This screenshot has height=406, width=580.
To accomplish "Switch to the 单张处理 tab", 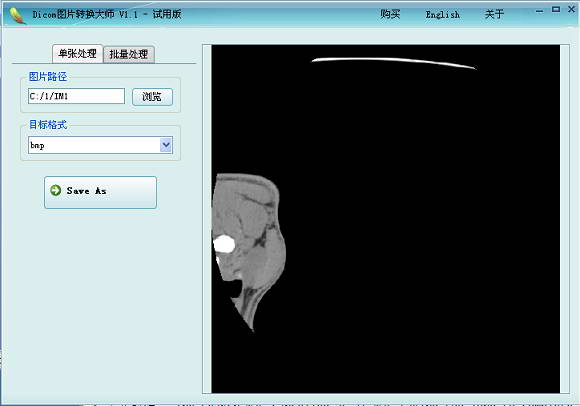I will tap(77, 54).
